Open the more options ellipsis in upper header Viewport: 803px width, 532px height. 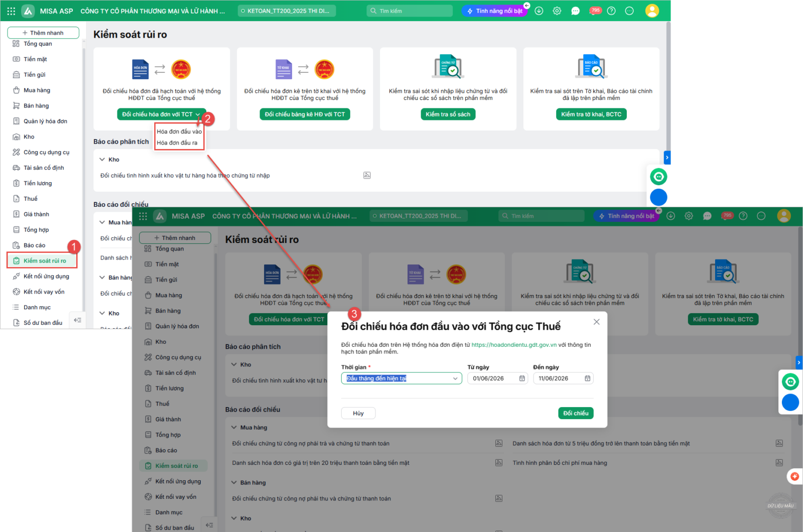pos(629,11)
